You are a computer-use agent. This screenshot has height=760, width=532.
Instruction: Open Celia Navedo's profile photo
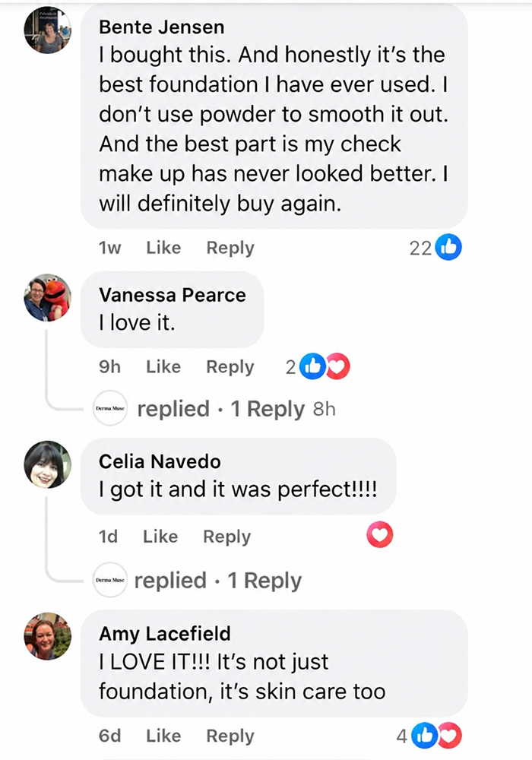coord(47,464)
